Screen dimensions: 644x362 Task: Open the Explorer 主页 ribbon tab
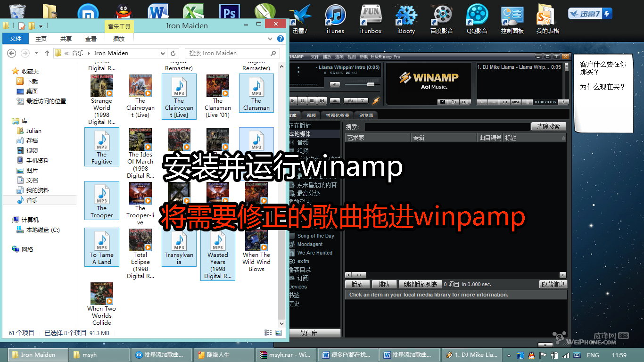click(41, 39)
